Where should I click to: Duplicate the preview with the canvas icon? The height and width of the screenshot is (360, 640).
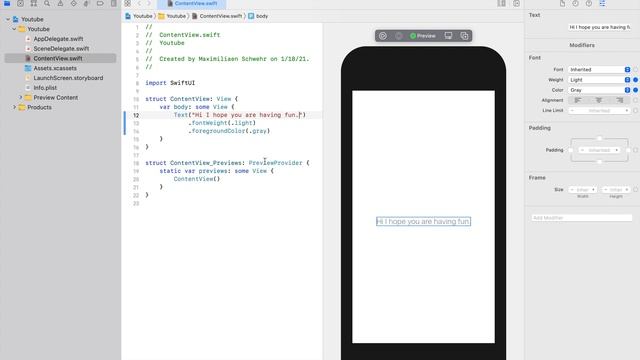464,36
